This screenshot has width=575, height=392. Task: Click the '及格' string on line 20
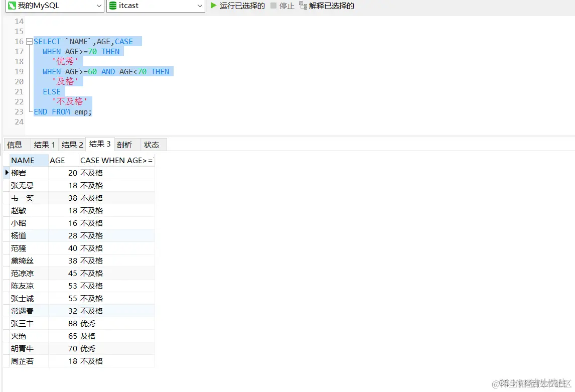[65, 81]
